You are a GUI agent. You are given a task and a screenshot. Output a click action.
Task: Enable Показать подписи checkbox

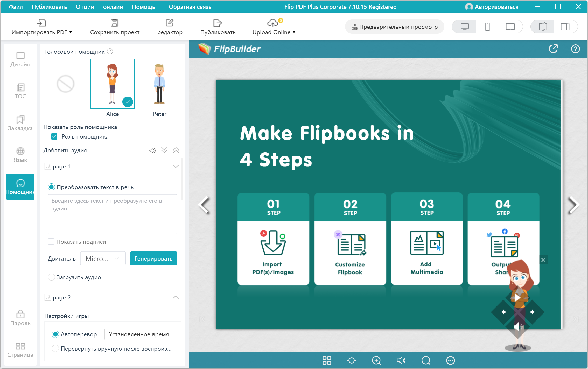(51, 242)
